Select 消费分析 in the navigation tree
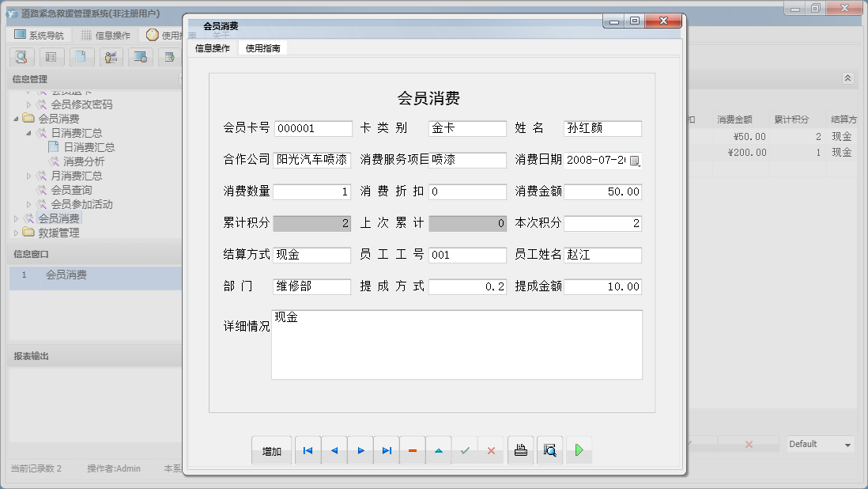868x489 pixels. [84, 162]
